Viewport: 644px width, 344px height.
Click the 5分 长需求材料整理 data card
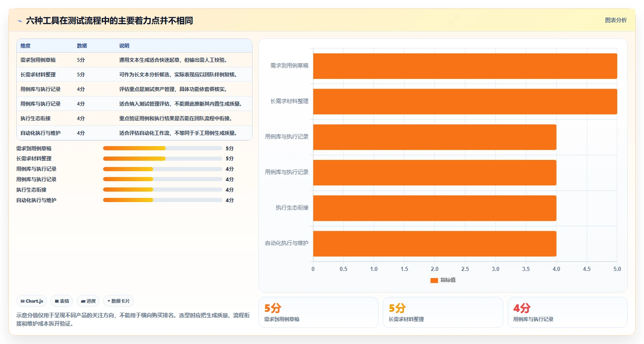(x=443, y=312)
